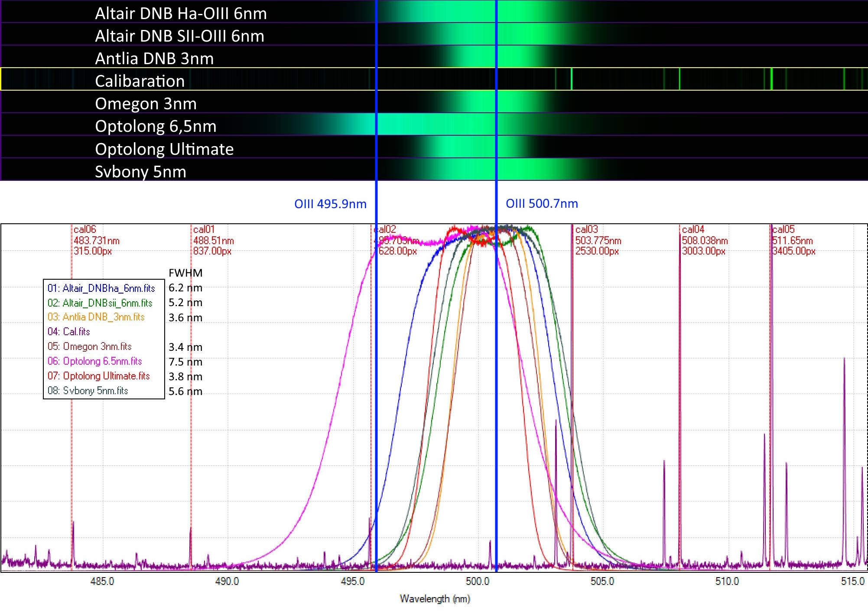Click the cal01 488.51nm calibration marker label
This screenshot has height=614, width=868.
(213, 240)
